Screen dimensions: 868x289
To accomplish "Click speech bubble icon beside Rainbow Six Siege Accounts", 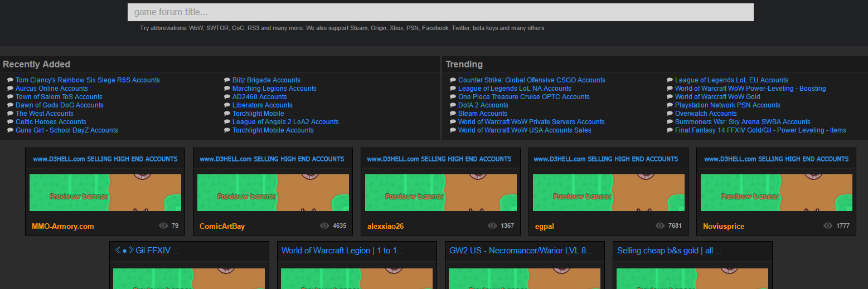I will [11, 80].
